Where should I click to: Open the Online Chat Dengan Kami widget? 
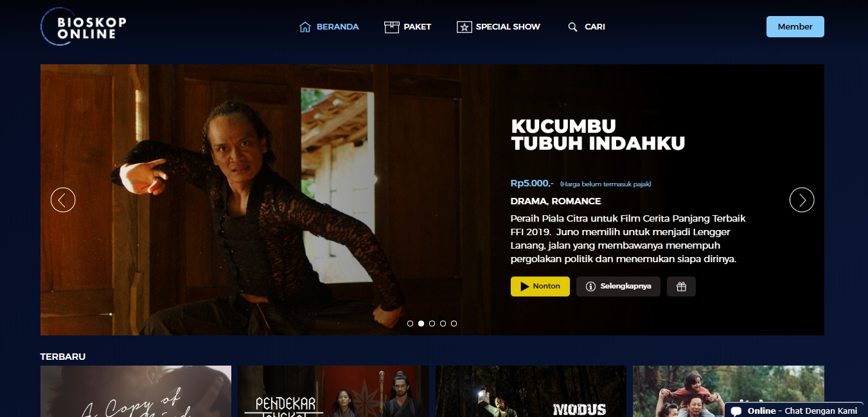point(795,411)
